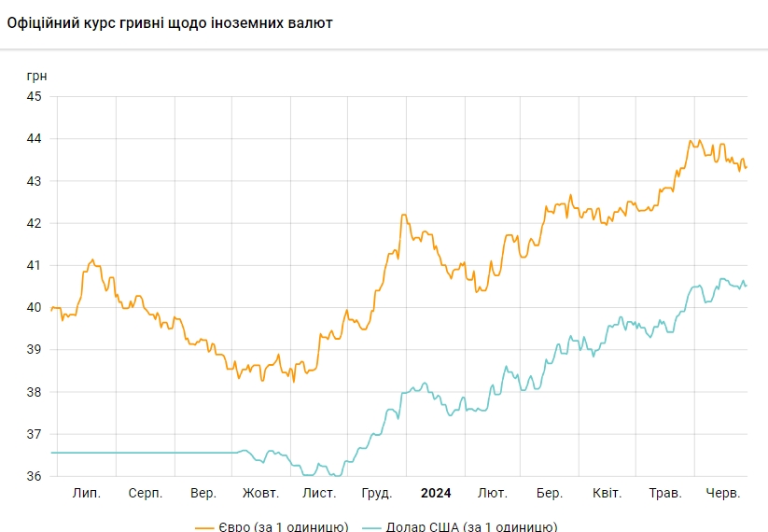Select the Трав. month axis label
Screen dimensions: 768x532
tap(665, 493)
